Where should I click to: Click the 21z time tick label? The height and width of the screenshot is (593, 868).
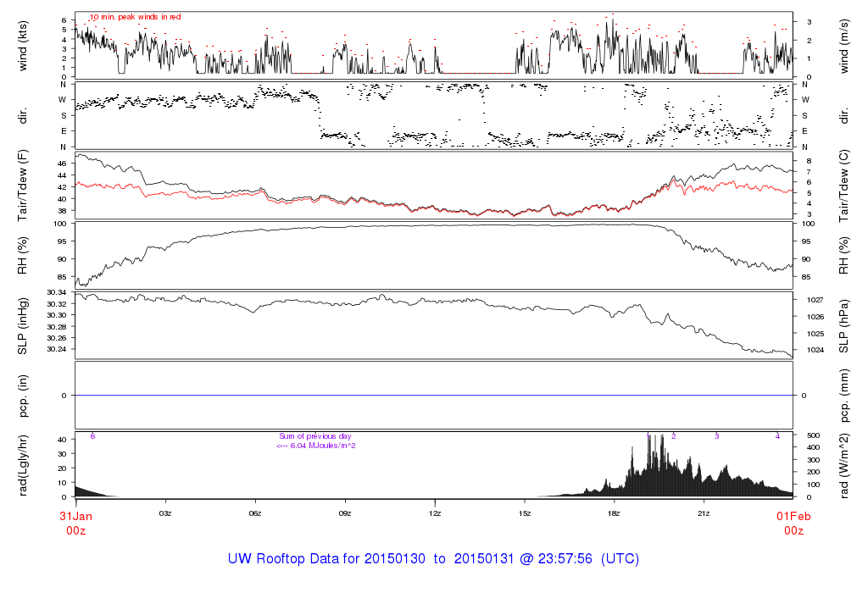coord(704,514)
